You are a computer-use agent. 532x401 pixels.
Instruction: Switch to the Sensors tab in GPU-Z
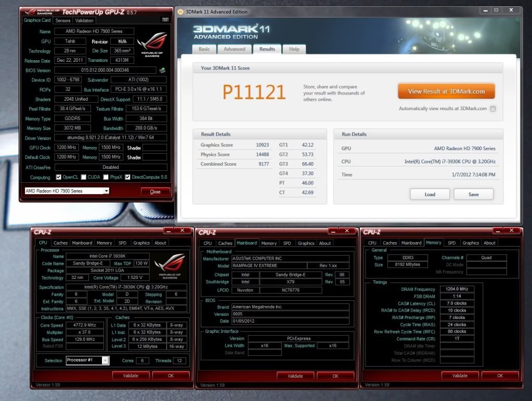click(x=63, y=21)
